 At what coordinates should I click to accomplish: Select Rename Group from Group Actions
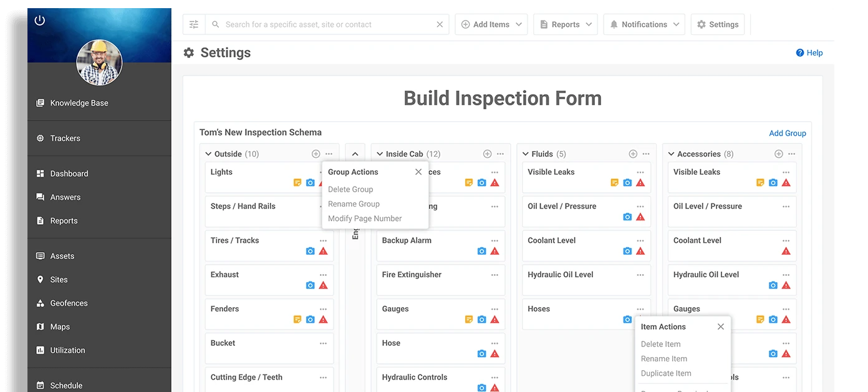[x=354, y=203]
